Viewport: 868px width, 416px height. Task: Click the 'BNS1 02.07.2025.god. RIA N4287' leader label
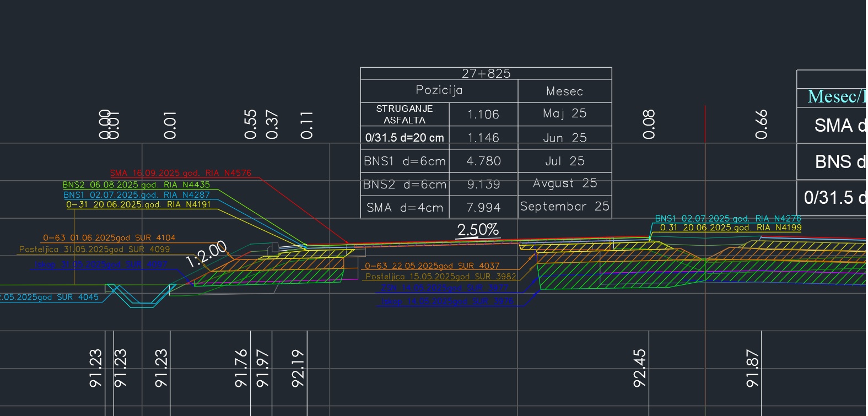[137, 195]
